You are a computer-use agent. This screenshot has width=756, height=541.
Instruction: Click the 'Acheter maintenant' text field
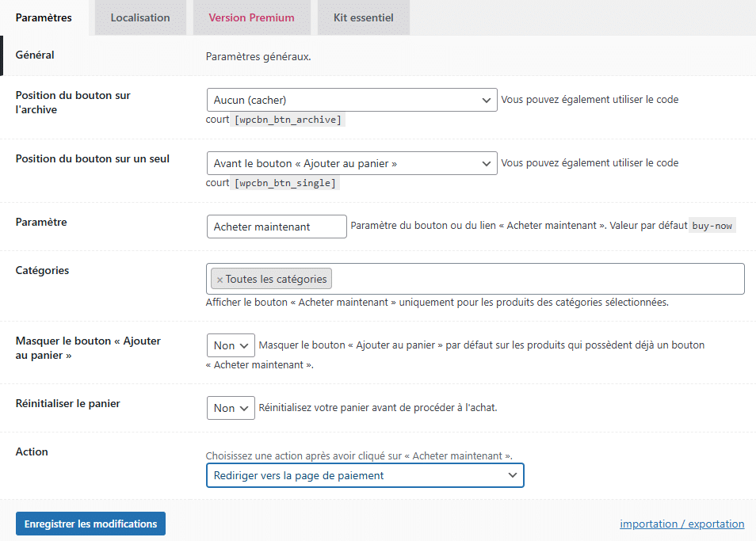point(276,227)
